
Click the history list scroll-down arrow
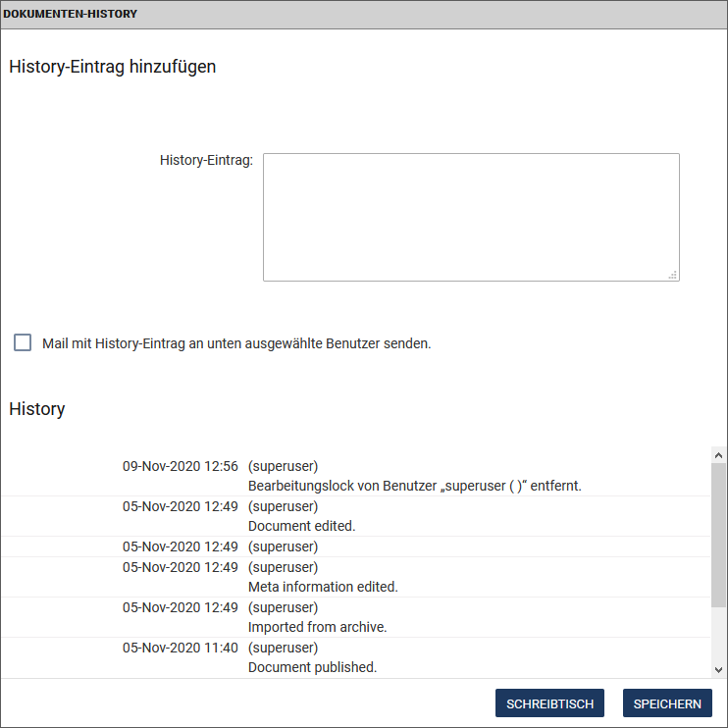(719, 670)
